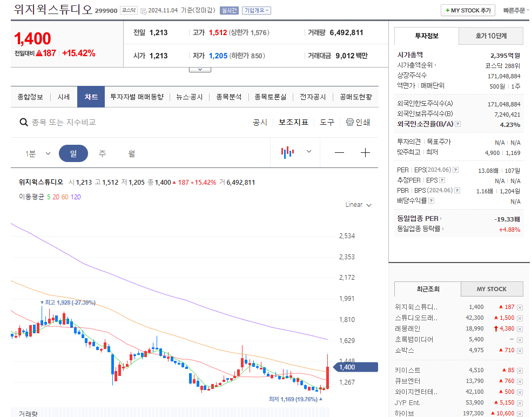Click the calendar icon beside date
The height and width of the screenshot is (417, 532).
pyautogui.click(x=144, y=11)
